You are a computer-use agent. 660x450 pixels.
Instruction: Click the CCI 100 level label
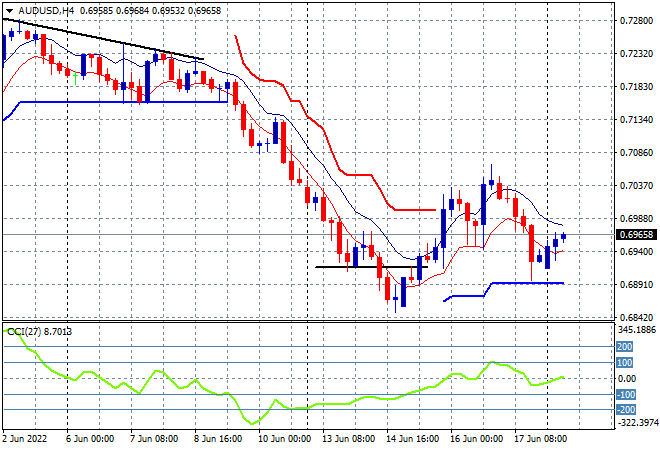pyautogui.click(x=624, y=362)
